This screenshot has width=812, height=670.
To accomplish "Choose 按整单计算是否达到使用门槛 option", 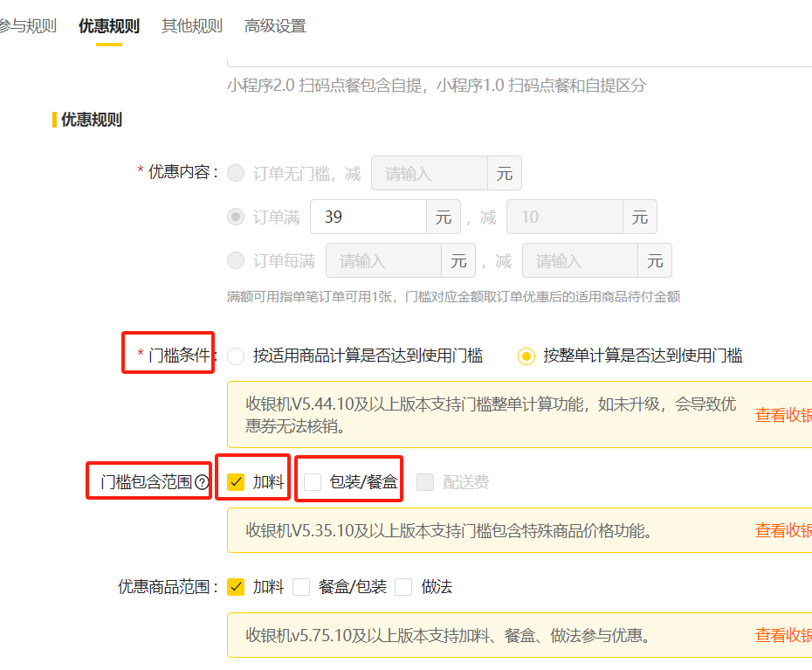I will point(526,356).
